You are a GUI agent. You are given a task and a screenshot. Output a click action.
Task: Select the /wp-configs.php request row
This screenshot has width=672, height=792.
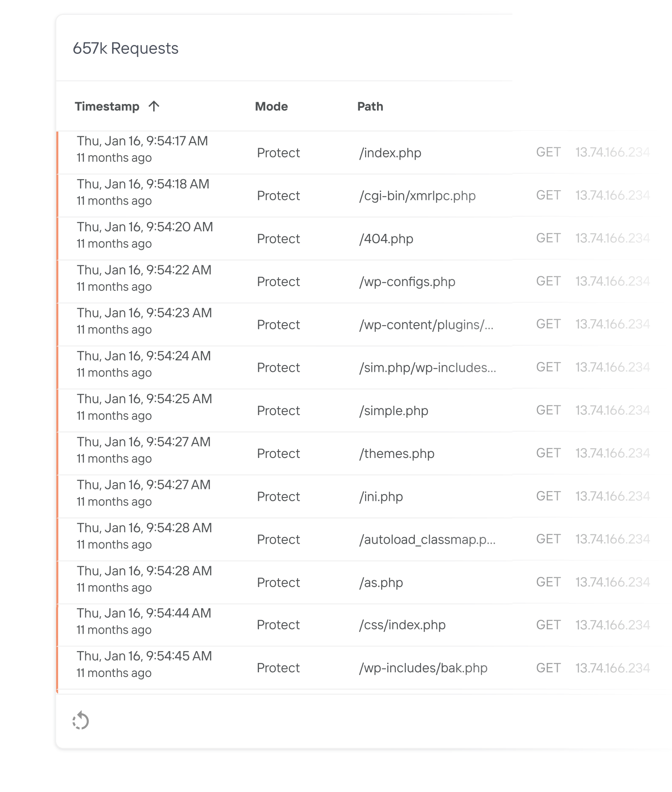pos(407,282)
